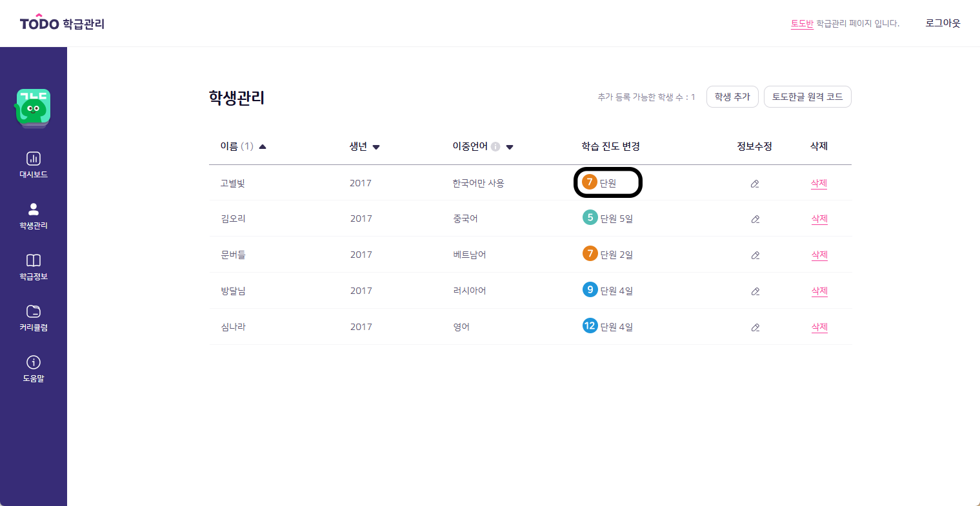Open the 학생관리 sidebar item
Screen dimensions: 980x506
34,216
